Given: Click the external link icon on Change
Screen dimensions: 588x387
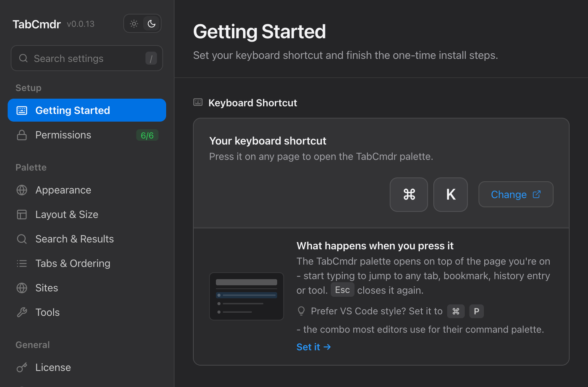Looking at the screenshot, I should (x=537, y=194).
